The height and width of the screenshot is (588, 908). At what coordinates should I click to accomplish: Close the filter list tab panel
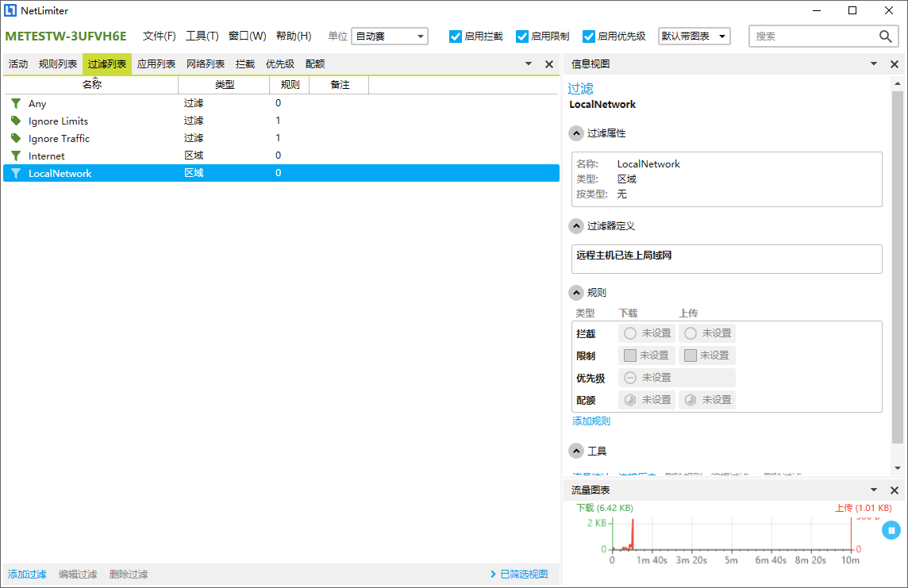coord(549,64)
